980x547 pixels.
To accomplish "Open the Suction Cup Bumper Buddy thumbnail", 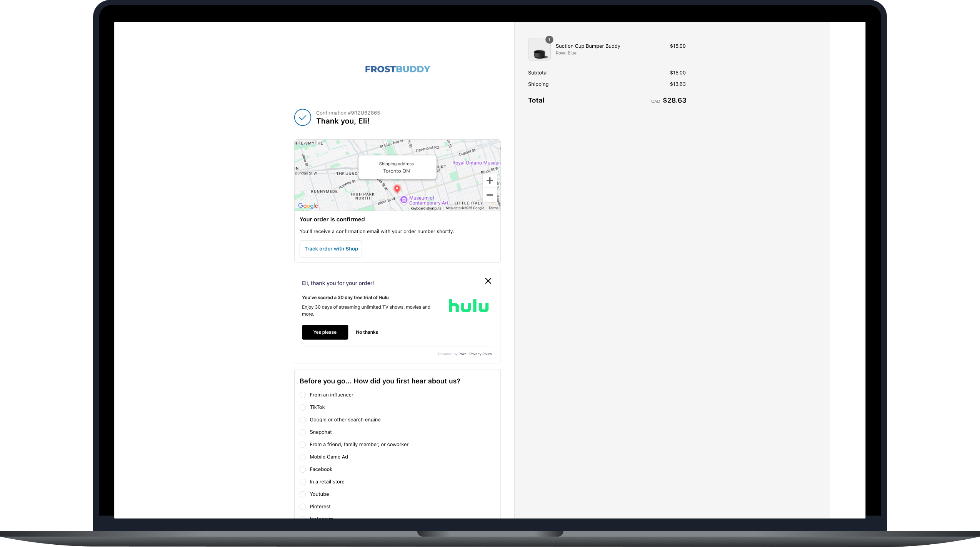I will pos(539,49).
